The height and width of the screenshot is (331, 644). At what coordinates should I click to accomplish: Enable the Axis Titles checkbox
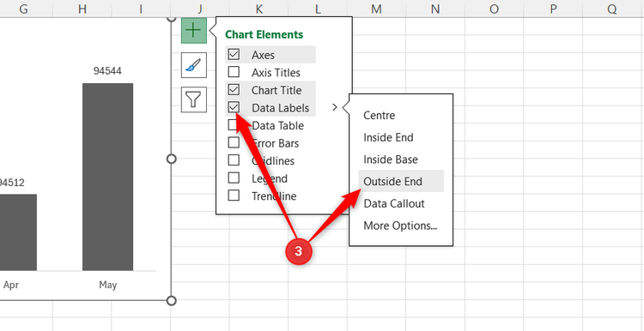point(234,72)
